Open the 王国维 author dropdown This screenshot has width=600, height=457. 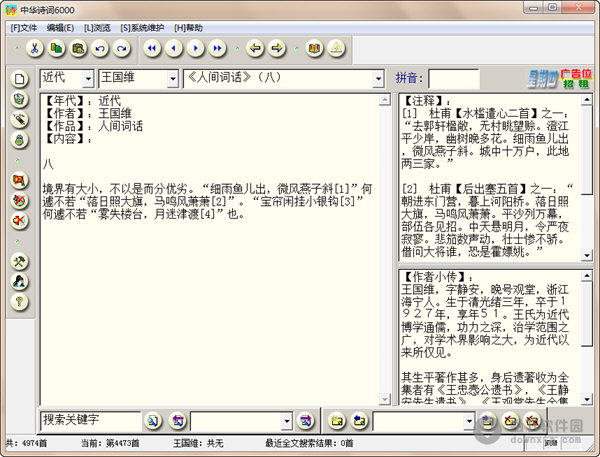tap(173, 79)
